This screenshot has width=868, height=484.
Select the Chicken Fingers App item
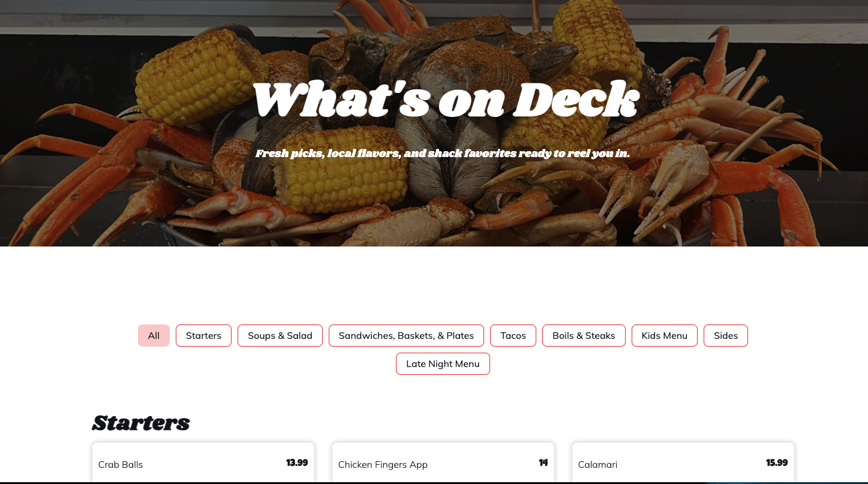(443, 463)
